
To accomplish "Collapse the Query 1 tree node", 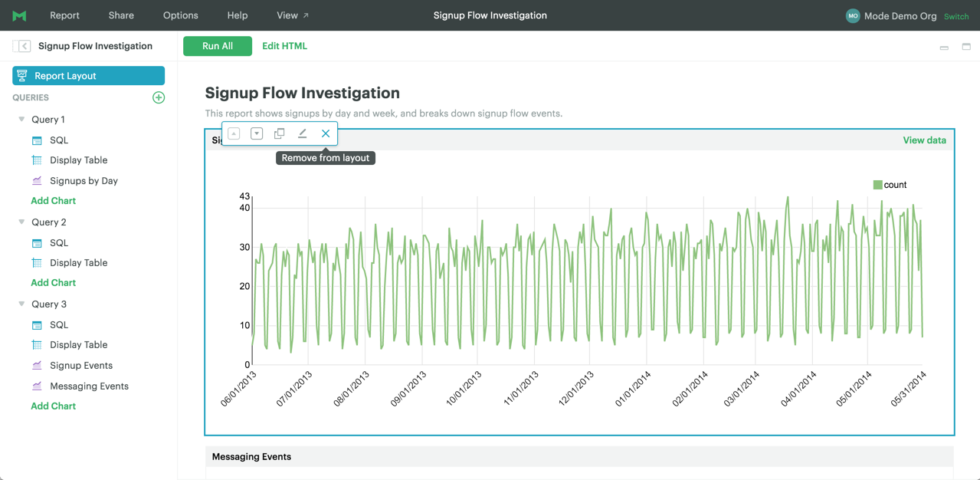I will point(21,120).
